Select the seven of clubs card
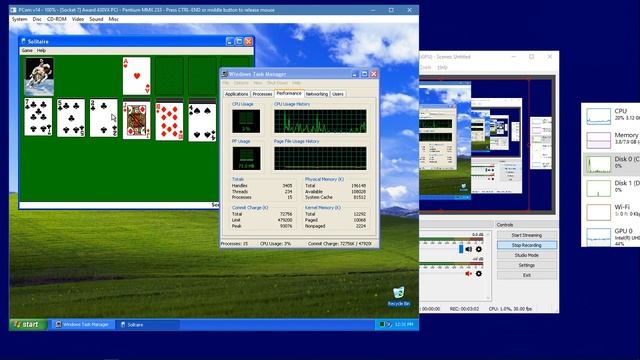 [x=38, y=117]
